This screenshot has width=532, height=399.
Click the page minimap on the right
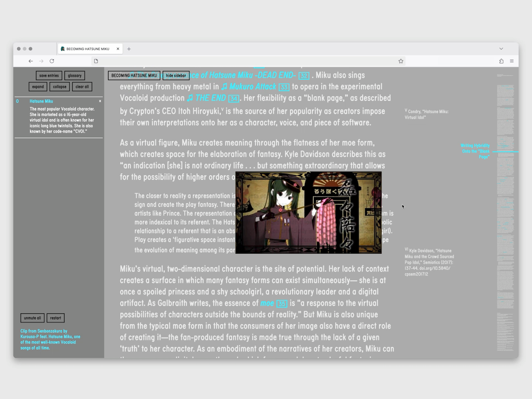click(505, 212)
